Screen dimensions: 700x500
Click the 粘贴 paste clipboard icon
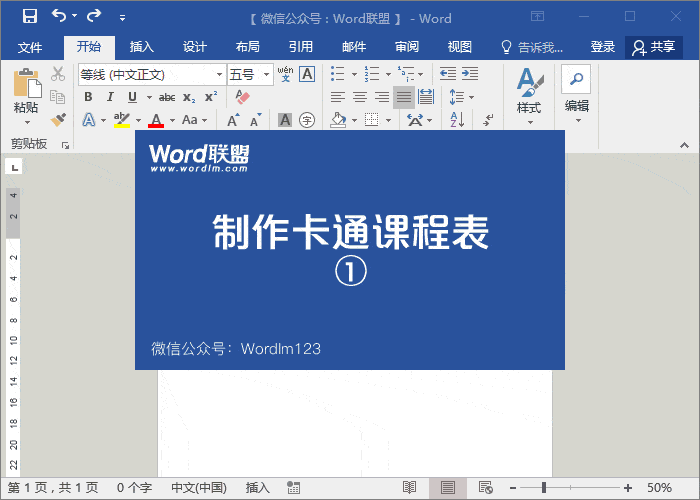pyautogui.click(x=27, y=83)
